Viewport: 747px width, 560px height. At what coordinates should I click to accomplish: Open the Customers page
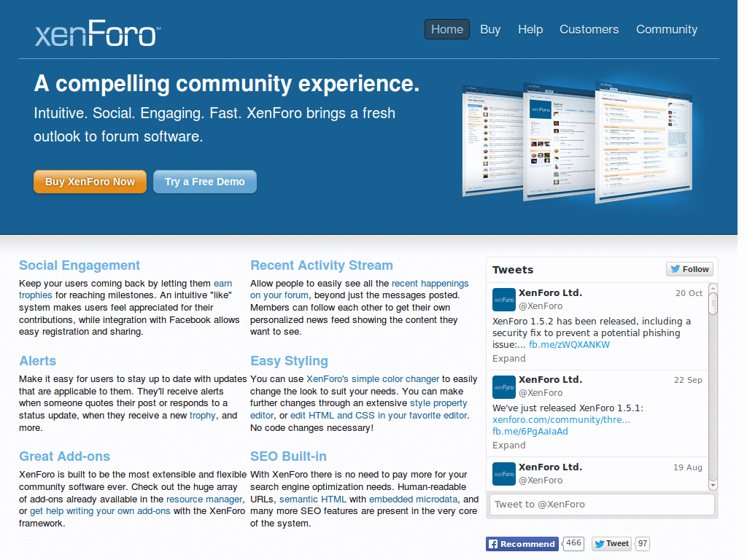(589, 29)
